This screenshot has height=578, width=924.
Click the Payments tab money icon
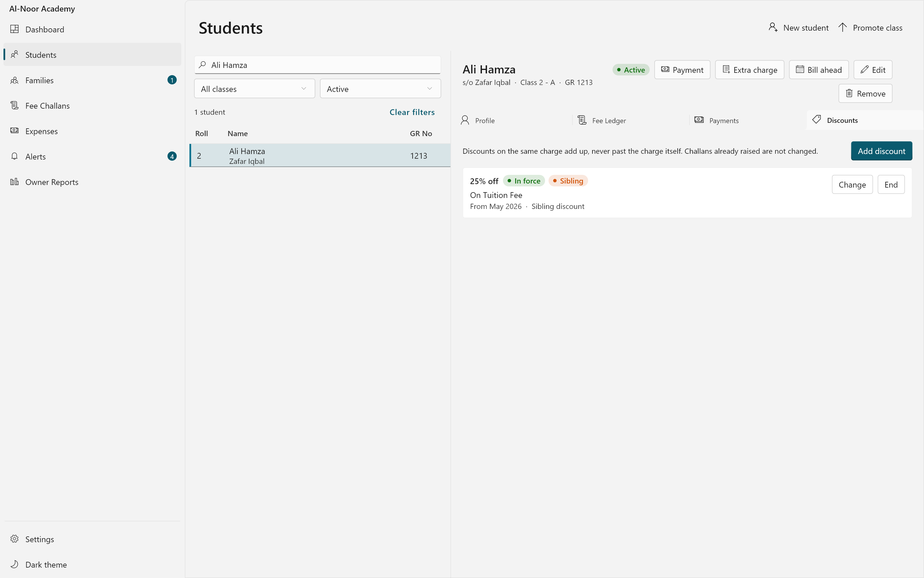(699, 120)
